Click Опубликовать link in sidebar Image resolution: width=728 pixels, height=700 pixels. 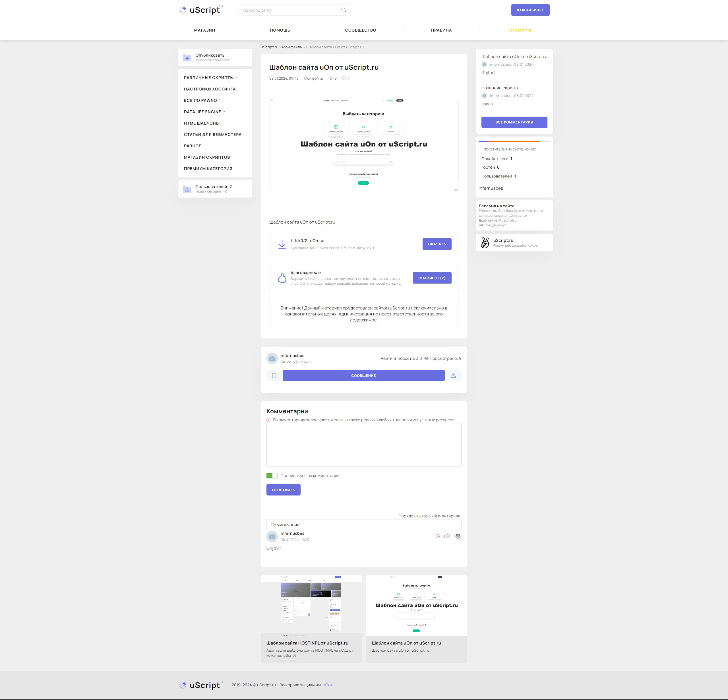pyautogui.click(x=210, y=55)
